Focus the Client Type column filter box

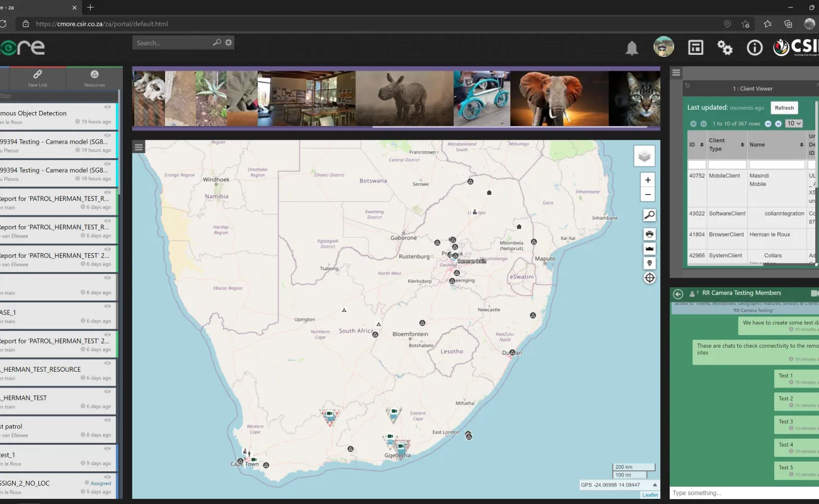pos(727,164)
